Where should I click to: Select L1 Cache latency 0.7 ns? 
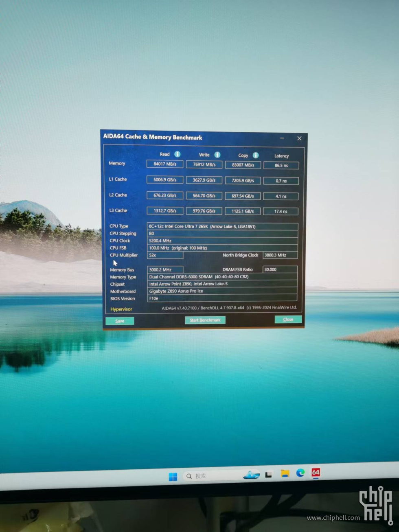(x=281, y=181)
